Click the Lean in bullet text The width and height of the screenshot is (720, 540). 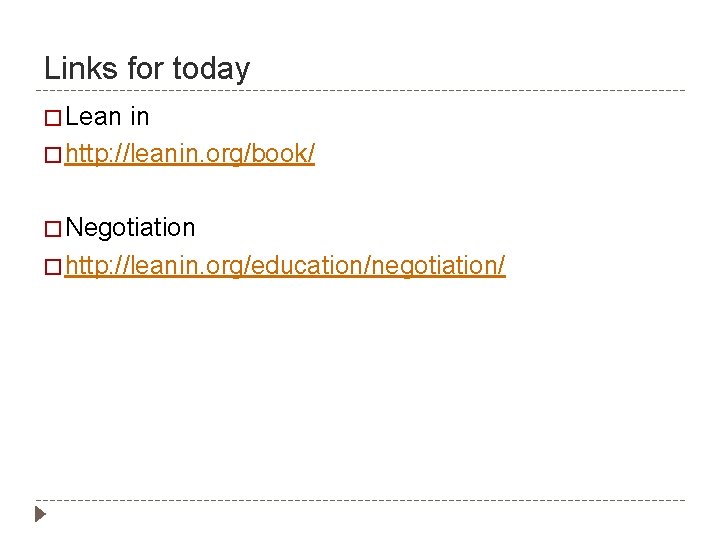tap(107, 117)
